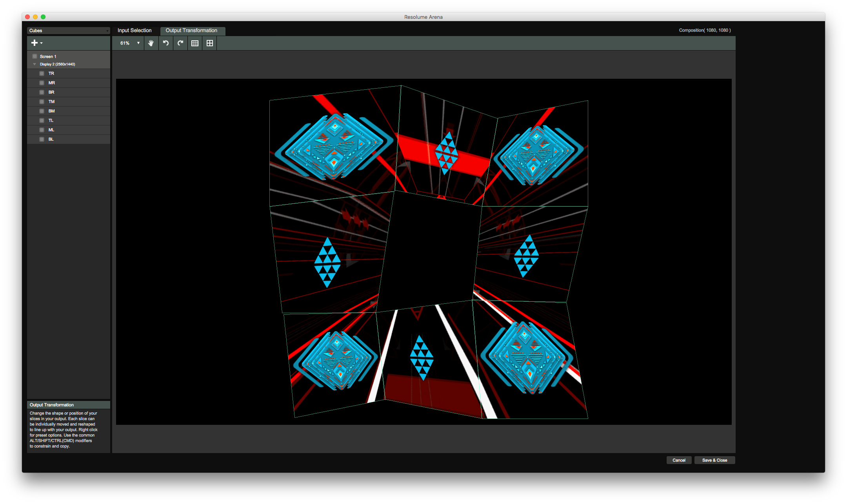The width and height of the screenshot is (847, 504).
Task: Click the macOS green zoom window button
Action: (x=43, y=17)
